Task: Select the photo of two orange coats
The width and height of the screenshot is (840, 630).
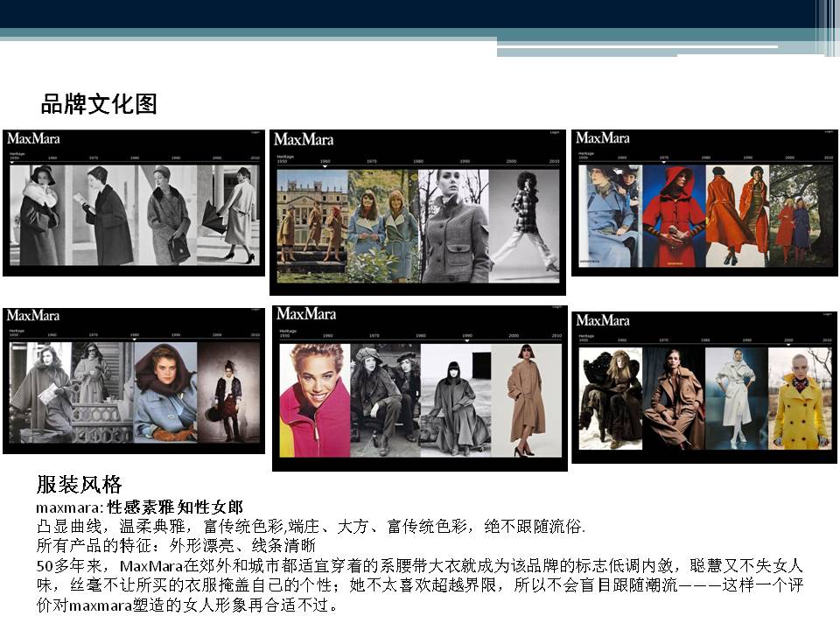Action: pyautogui.click(x=737, y=216)
